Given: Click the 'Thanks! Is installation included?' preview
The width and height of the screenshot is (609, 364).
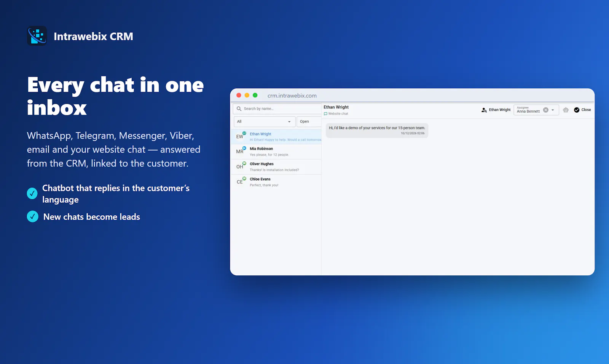Looking at the screenshot, I should click(274, 170).
